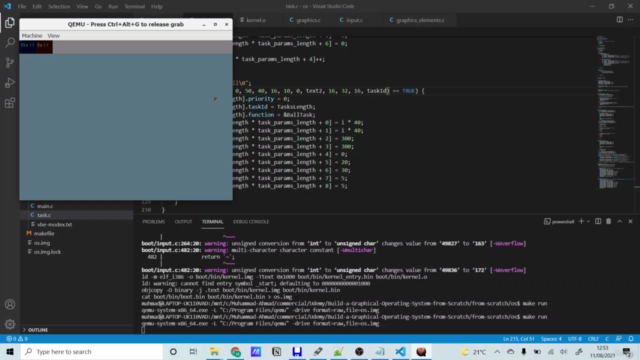Switch to QEMU app on the taskbar
Screen dimensions: 640x360
[x=421, y=351]
